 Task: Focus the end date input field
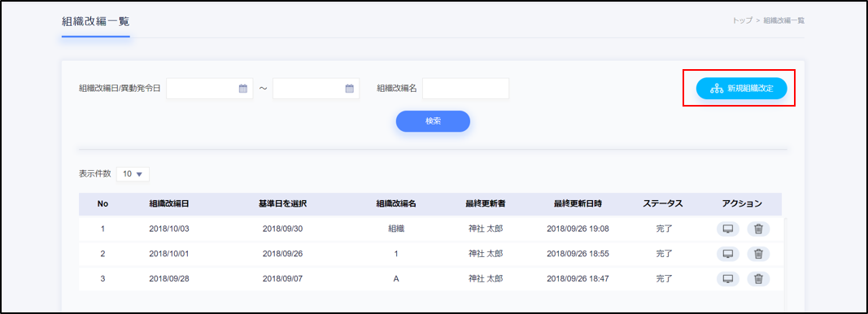tap(316, 89)
